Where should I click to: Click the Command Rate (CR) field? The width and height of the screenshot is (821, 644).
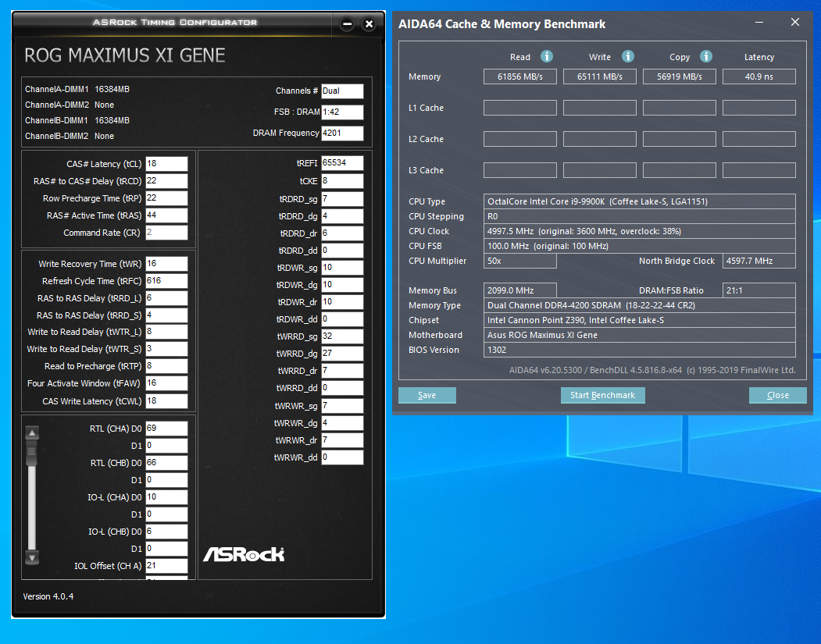point(166,233)
